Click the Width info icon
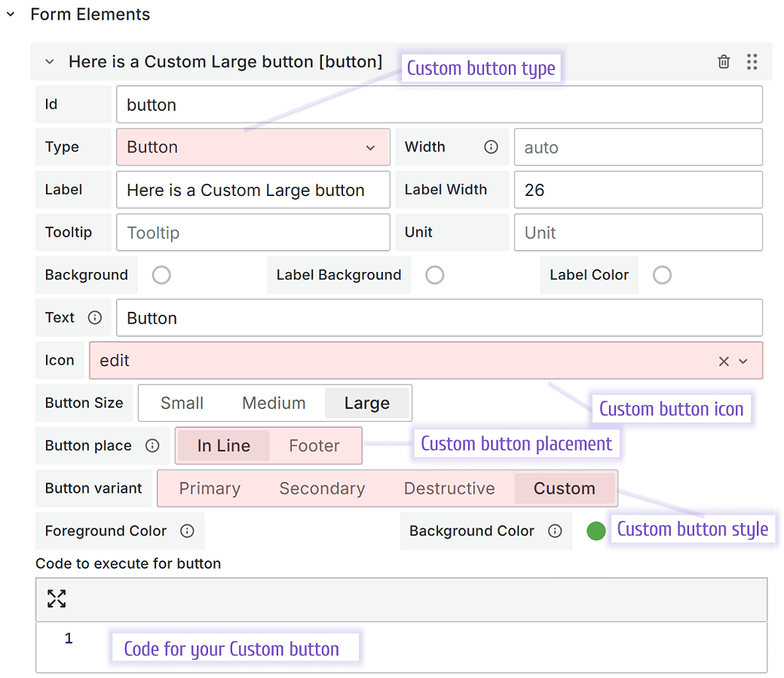 [x=491, y=147]
